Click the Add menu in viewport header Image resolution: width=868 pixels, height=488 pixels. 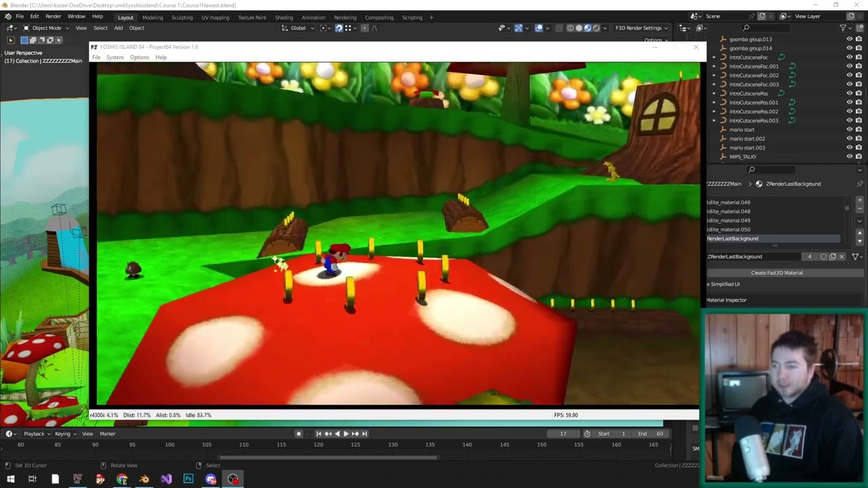coord(118,28)
